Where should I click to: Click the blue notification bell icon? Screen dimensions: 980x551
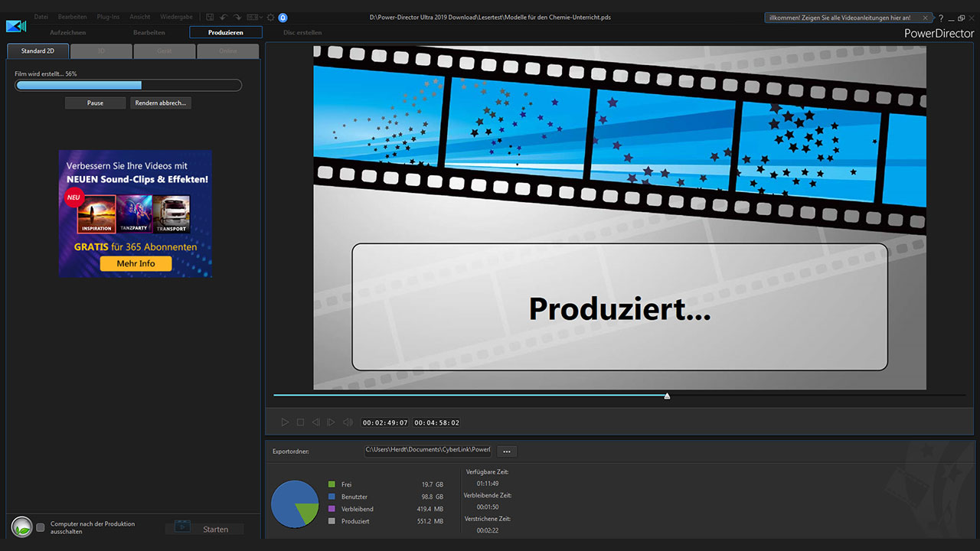[x=283, y=17]
